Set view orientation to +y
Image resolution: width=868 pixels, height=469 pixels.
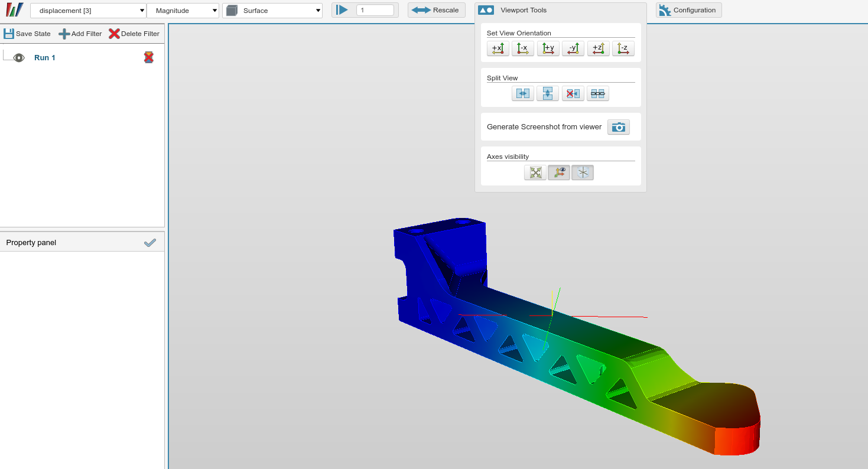point(548,48)
